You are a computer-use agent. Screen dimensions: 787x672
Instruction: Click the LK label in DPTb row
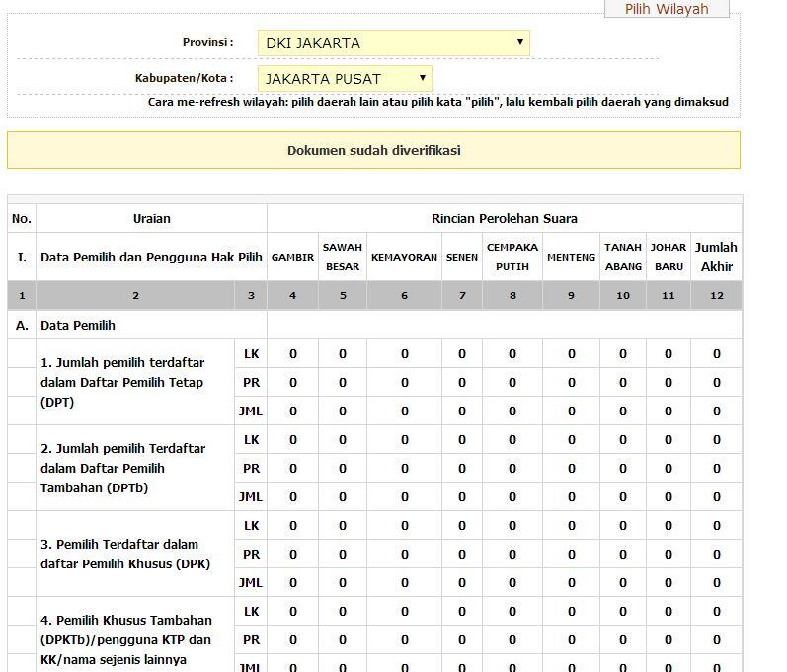pos(251,440)
